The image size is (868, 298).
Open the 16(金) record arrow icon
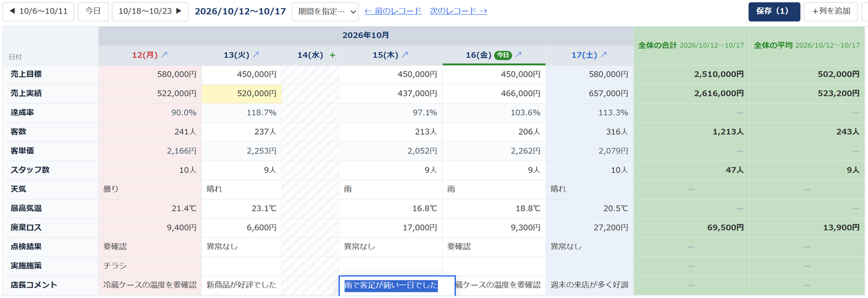point(518,55)
